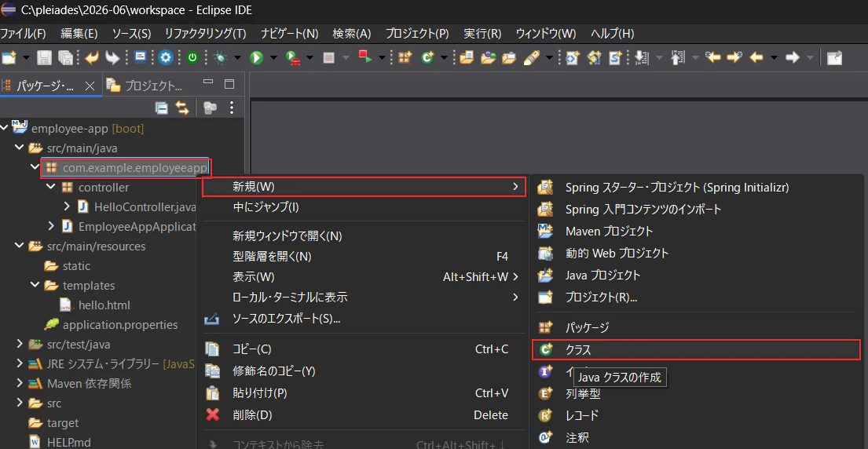
Task: Open the Package Explorer view menu (three dots)
Action: point(232,108)
